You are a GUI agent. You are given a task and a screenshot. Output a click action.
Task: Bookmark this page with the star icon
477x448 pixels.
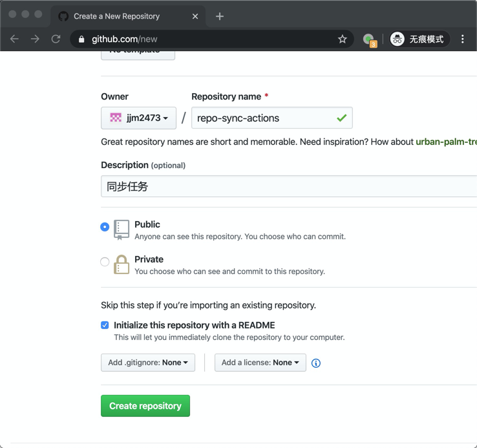[x=342, y=39]
